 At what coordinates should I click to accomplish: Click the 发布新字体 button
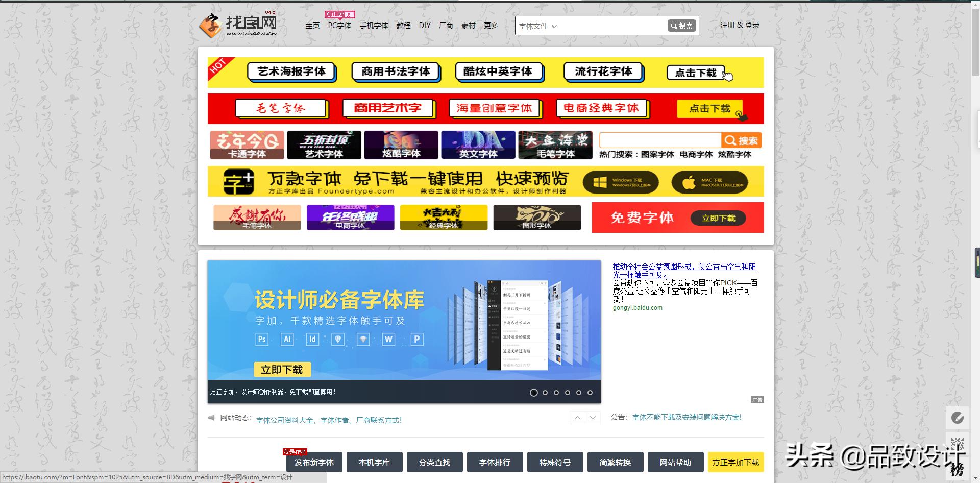pos(314,462)
